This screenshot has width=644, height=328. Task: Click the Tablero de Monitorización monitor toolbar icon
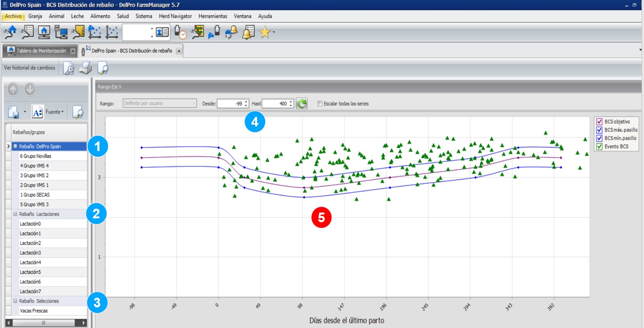[x=44, y=32]
